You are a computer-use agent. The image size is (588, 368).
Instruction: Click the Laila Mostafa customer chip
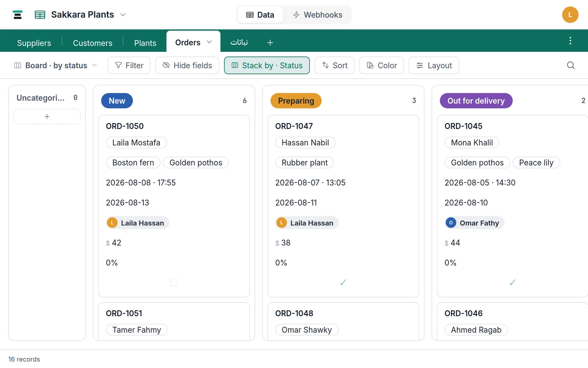click(136, 142)
